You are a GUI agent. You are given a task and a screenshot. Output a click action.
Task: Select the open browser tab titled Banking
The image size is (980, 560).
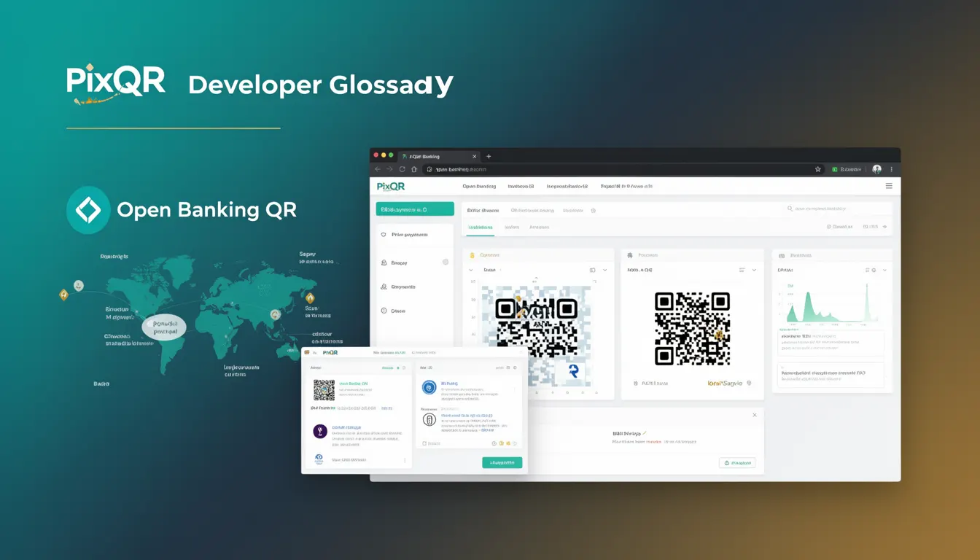coord(438,156)
